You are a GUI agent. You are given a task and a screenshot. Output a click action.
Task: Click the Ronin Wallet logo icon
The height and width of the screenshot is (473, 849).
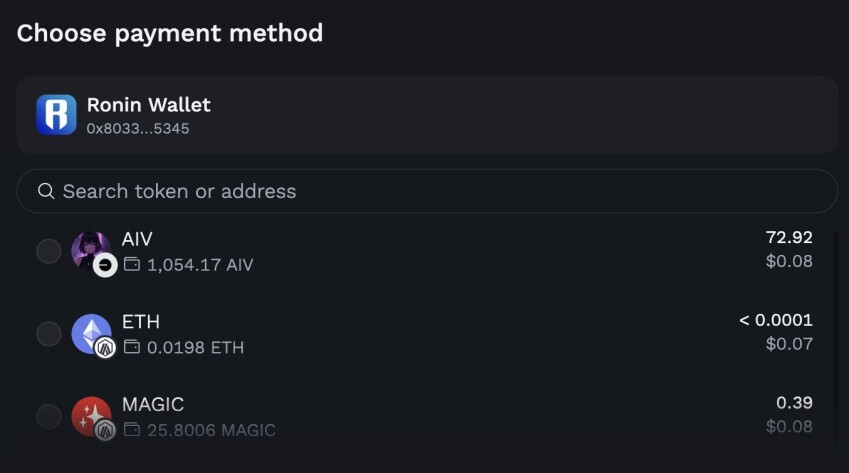point(56,115)
